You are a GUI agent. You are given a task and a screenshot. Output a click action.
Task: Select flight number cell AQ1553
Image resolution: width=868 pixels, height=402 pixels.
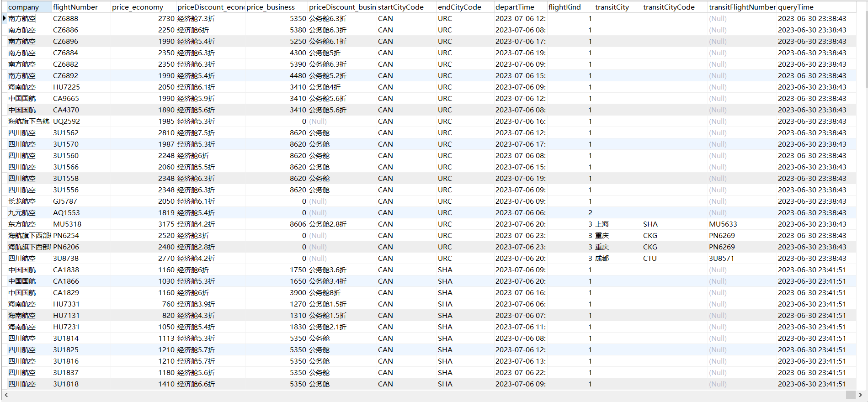[x=81, y=212]
